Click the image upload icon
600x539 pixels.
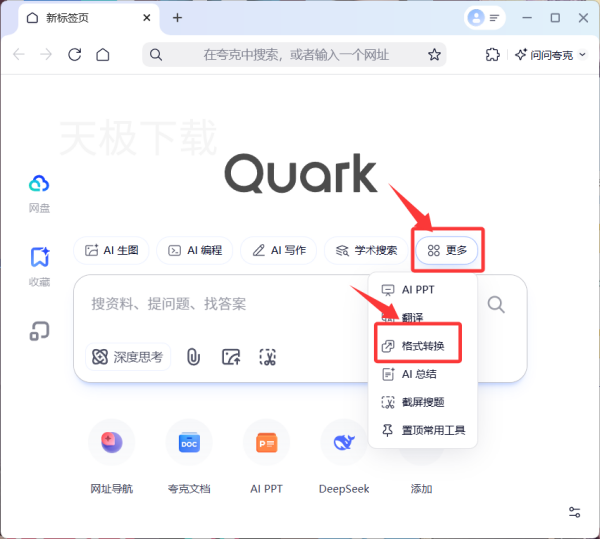[x=231, y=357]
